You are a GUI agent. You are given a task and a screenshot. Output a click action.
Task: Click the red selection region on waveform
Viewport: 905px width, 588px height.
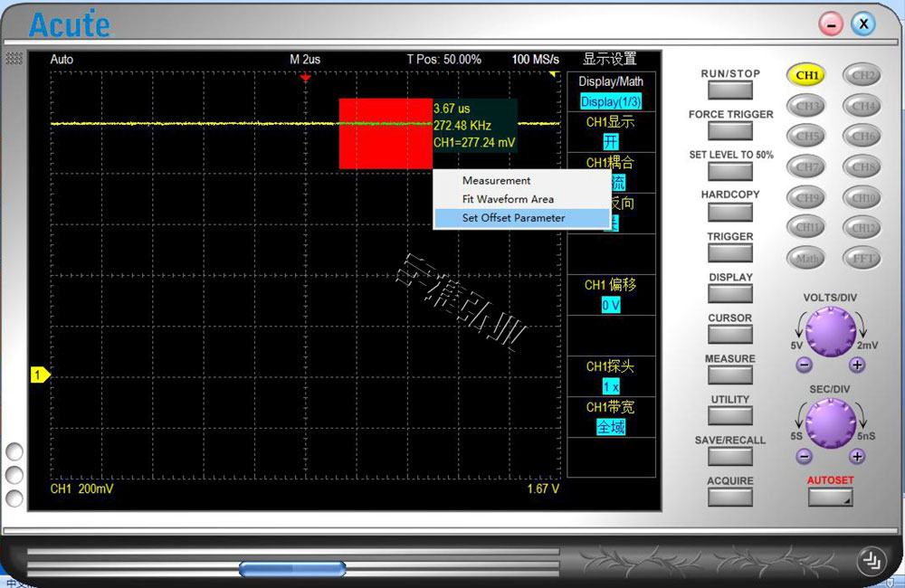point(386,134)
